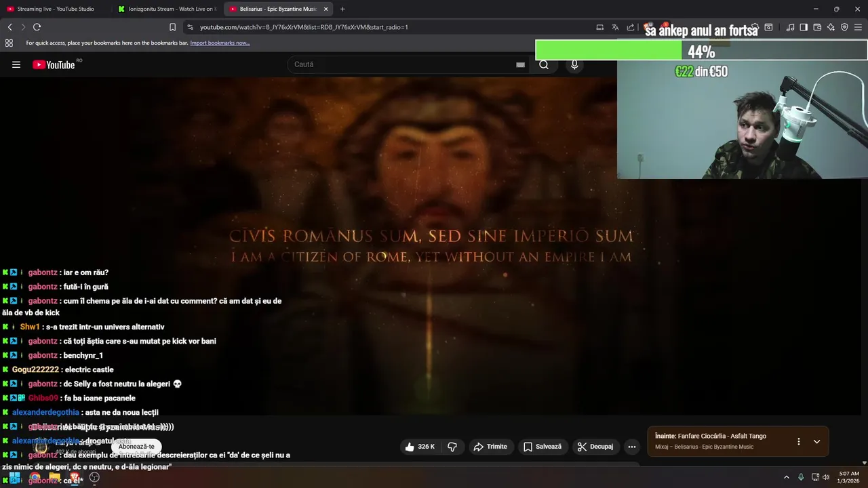Save the video with Salvează
The height and width of the screenshot is (488, 868).
542,447
